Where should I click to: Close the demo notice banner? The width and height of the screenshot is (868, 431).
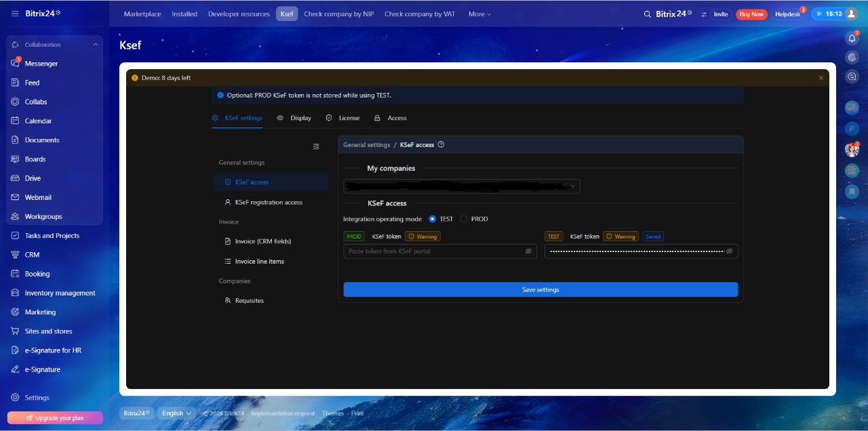click(821, 78)
